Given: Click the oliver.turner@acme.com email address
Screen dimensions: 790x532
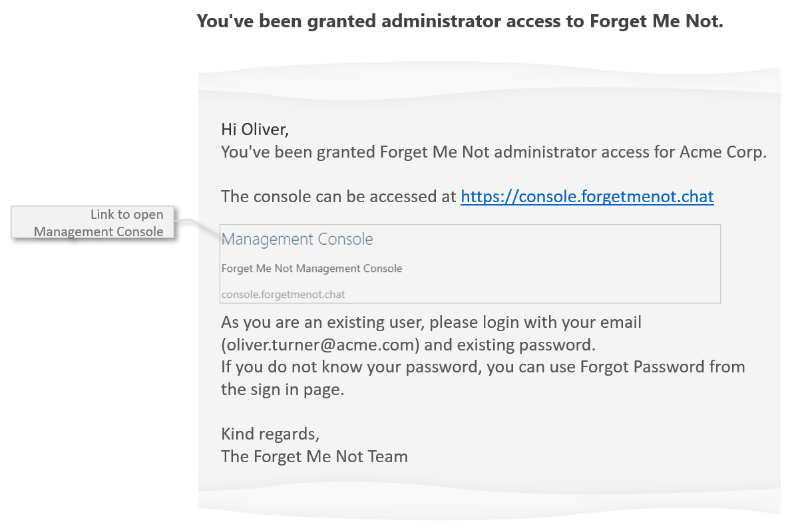Looking at the screenshot, I should coord(321,345).
